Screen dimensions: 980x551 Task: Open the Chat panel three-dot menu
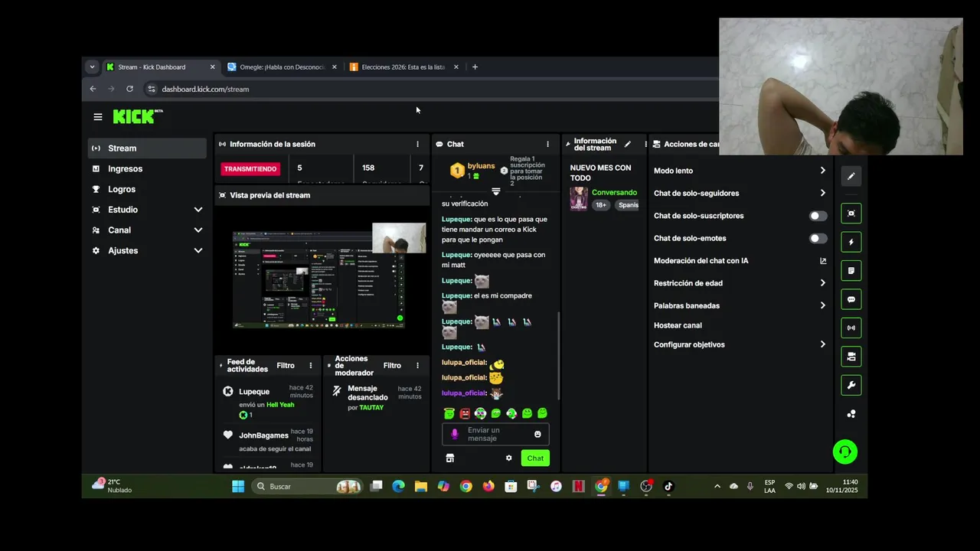tap(547, 144)
